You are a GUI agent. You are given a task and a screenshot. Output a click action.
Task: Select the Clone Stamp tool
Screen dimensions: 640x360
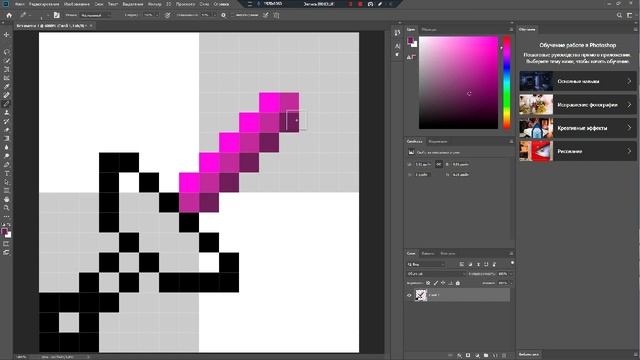click(x=7, y=112)
